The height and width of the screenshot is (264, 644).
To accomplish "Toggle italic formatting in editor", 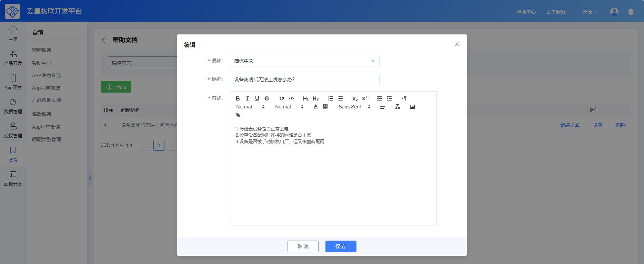I will (247, 98).
